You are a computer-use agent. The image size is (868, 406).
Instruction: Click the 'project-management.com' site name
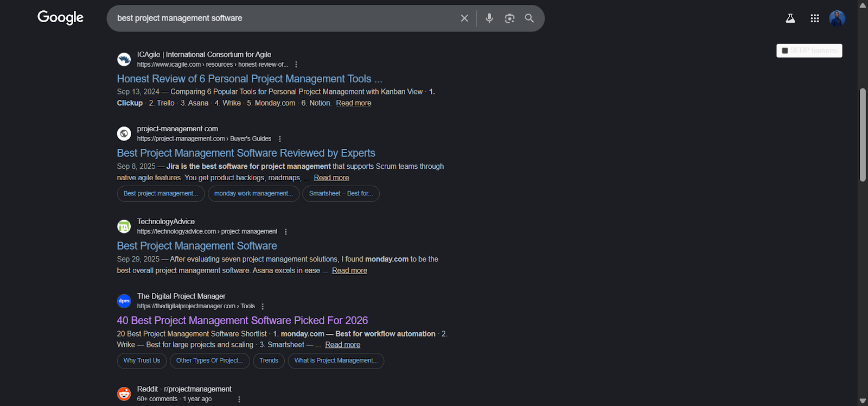click(x=177, y=129)
